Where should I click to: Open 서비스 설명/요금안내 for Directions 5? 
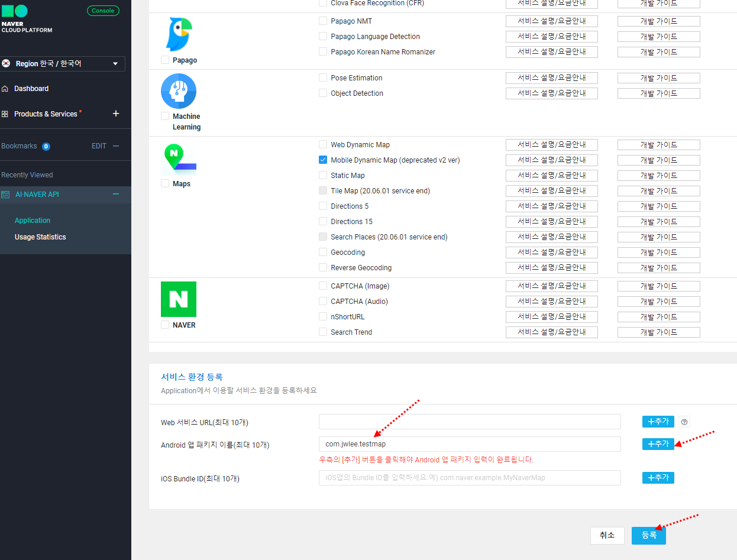[552, 206]
